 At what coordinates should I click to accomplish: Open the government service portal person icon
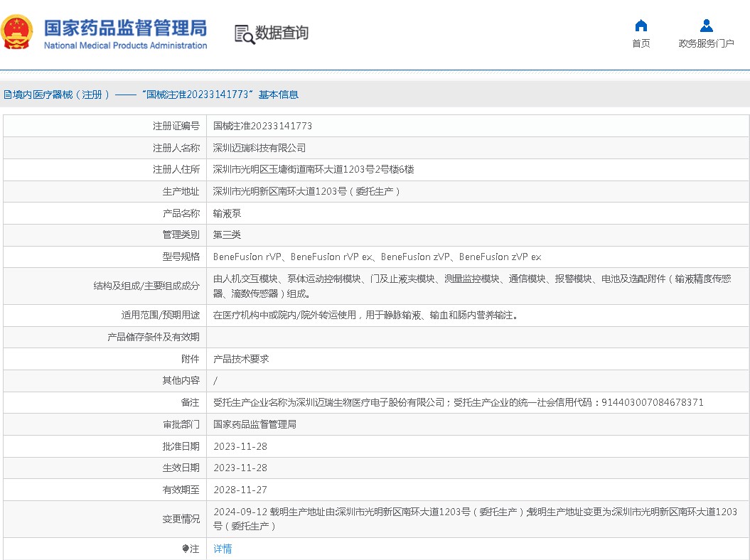pyautogui.click(x=706, y=26)
